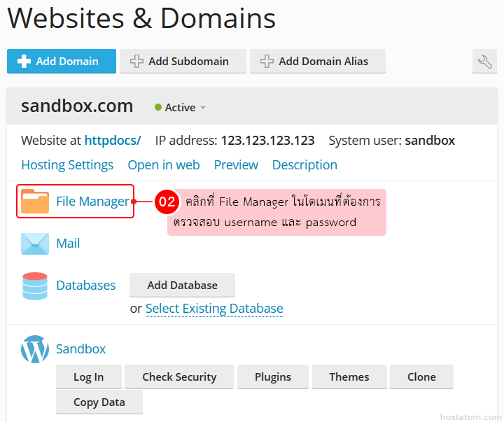Viewport: 504px width, 422px height.
Task: Click the orange File Manager folder icon
Action: (35, 201)
